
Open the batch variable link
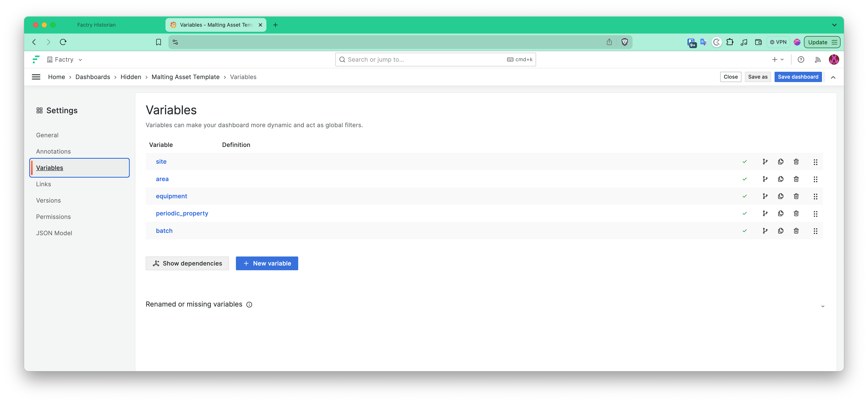pos(164,231)
